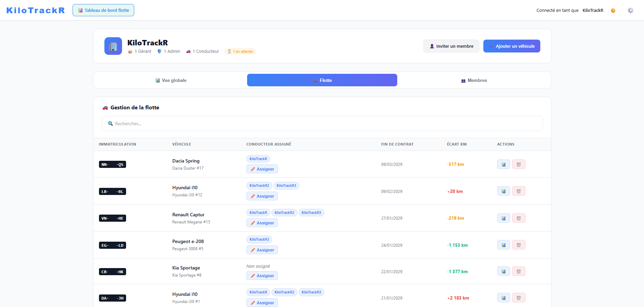Screen dimensions: 644x307
Task: Delete the Hyundai i10 LB- vehicle
Action: 519,191
